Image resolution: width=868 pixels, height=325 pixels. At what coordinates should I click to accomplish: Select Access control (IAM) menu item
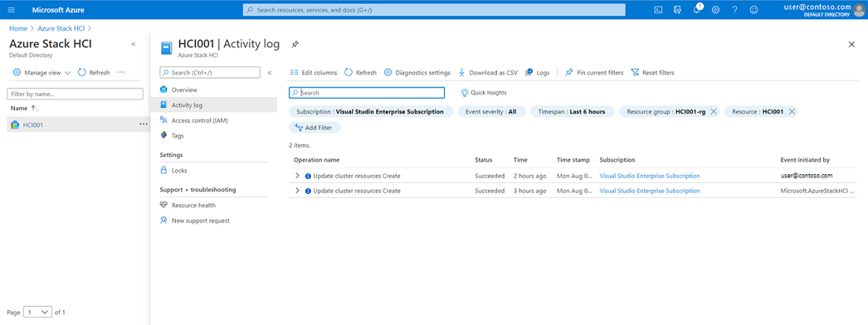(x=200, y=120)
